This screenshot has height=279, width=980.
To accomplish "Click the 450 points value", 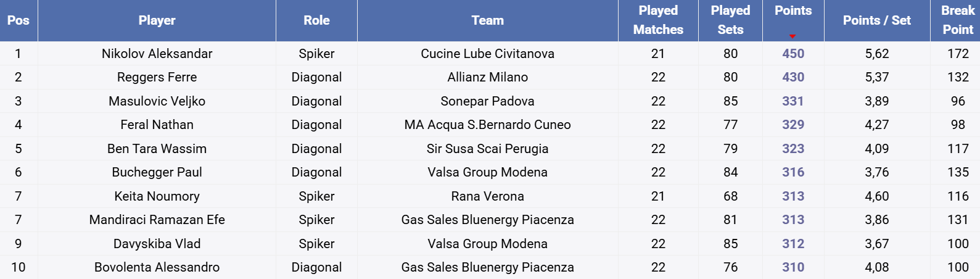I will [793, 54].
